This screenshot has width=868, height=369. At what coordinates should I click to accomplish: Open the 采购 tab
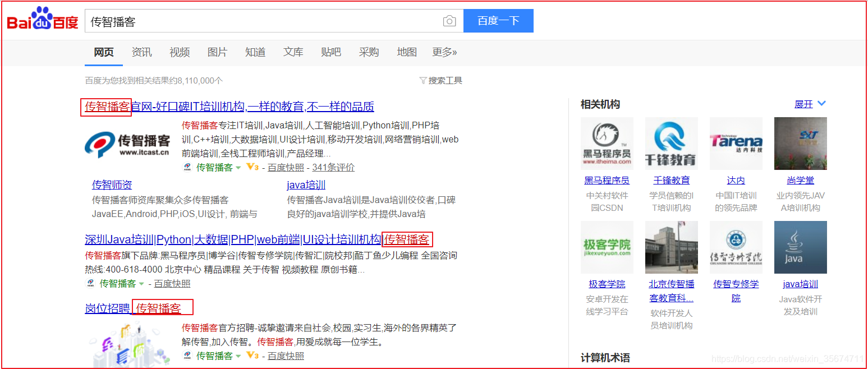[x=369, y=52]
